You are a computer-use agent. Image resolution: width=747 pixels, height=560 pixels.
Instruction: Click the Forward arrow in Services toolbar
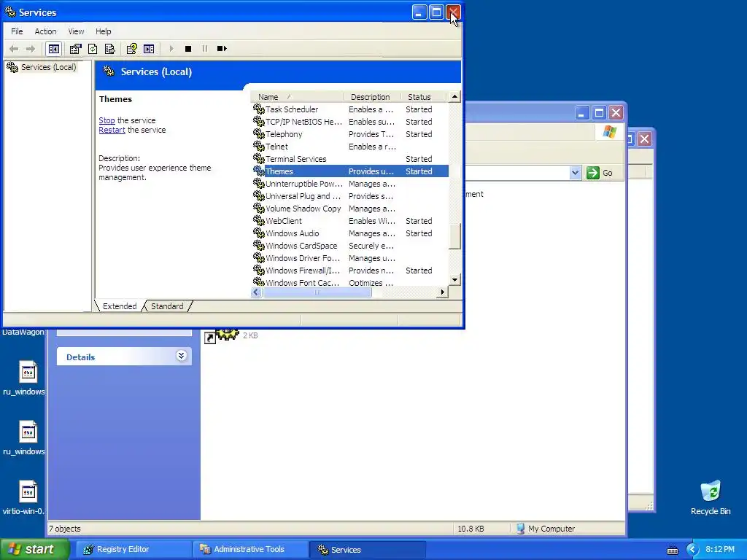[31, 49]
